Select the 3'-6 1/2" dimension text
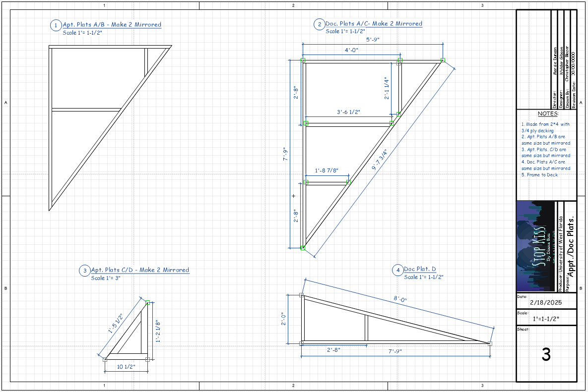The image size is (588, 392). coord(348,112)
